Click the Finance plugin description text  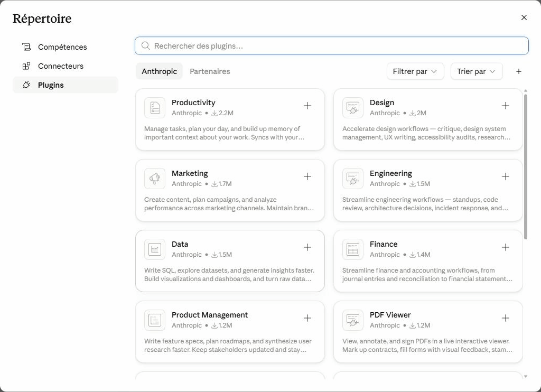pyautogui.click(x=427, y=275)
